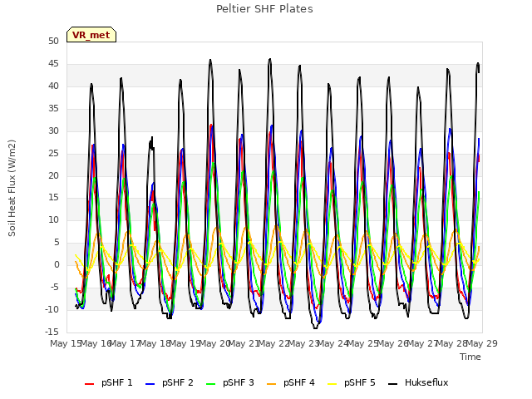Select the pSHF 3 legend label
Image resolution: width=532 pixels, height=399 pixels.
[x=239, y=382]
